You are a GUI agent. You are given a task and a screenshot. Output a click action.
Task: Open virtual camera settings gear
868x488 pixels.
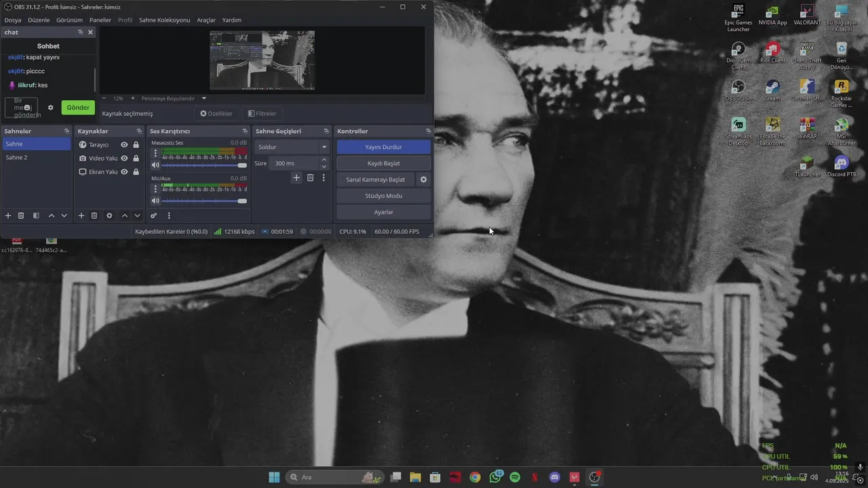(424, 180)
